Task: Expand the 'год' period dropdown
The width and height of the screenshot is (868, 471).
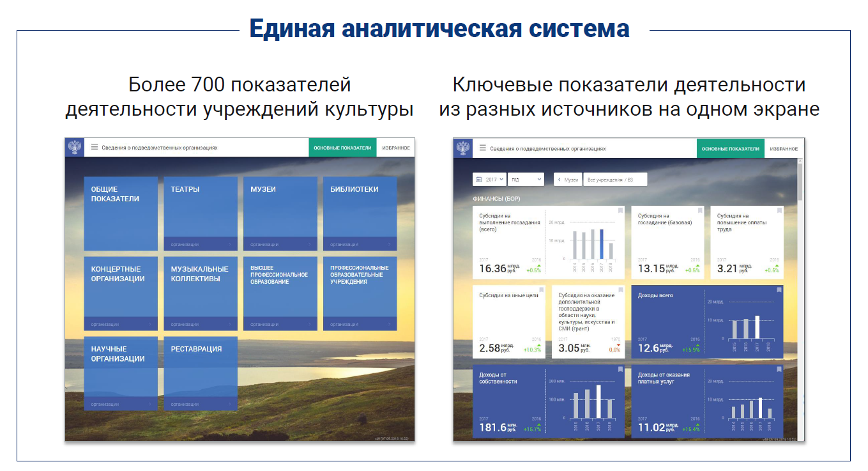Action: click(x=526, y=180)
